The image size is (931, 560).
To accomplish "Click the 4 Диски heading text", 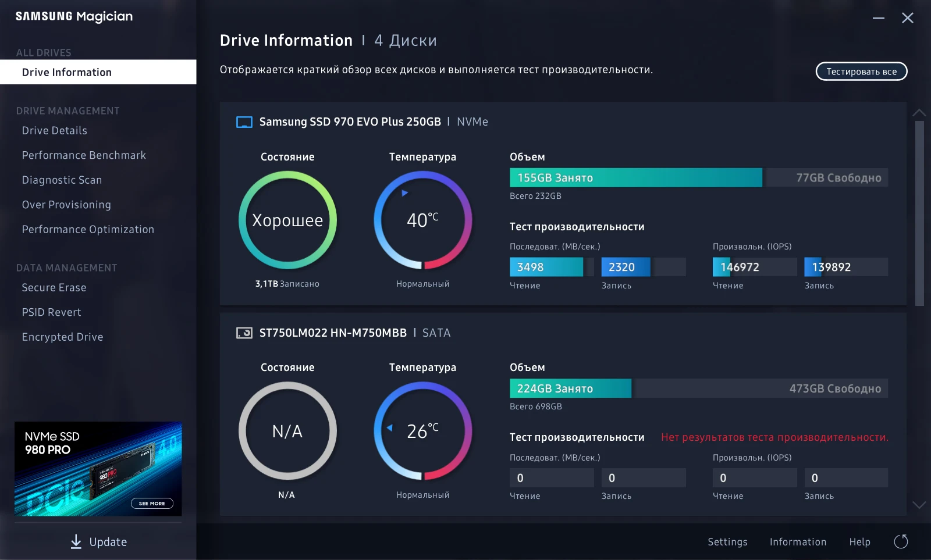I will click(406, 41).
